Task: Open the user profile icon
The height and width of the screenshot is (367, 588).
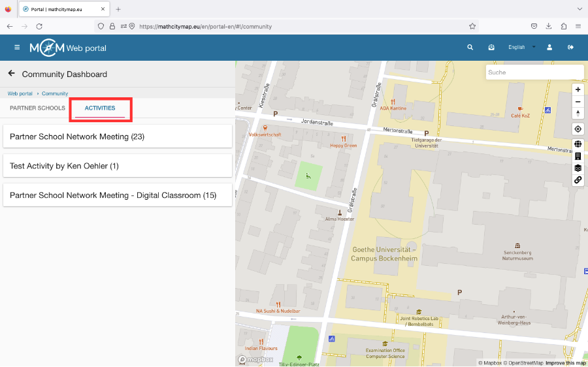Action: pos(549,48)
